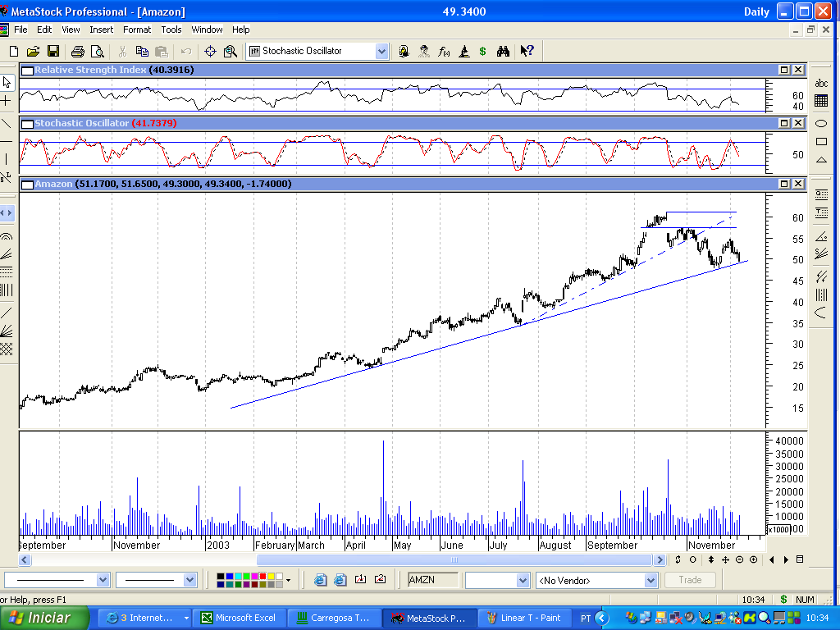Click the Trade button
840x630 pixels.
[690, 580]
